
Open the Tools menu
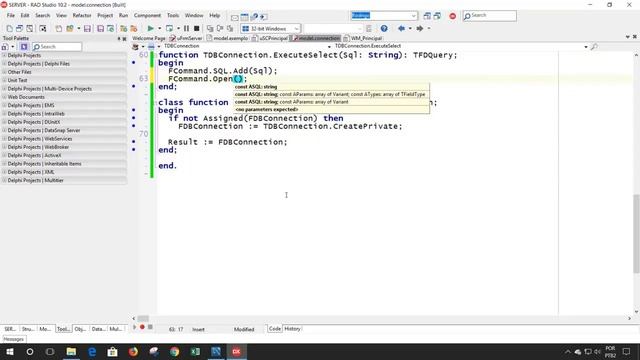(173, 16)
